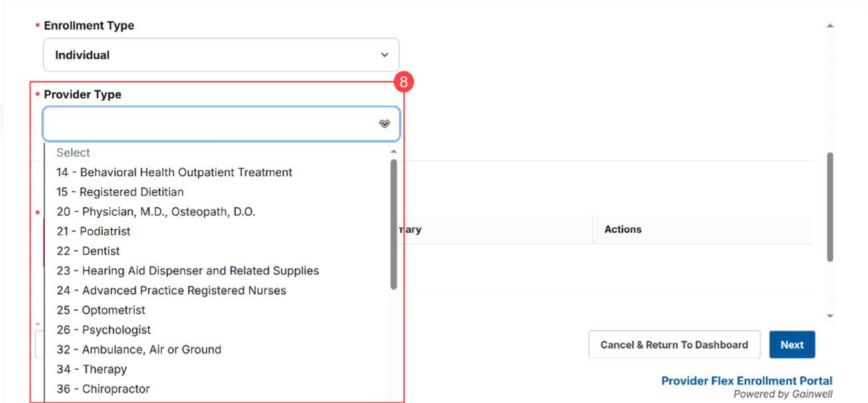The image size is (868, 403).
Task: Click the chevron in Provider Type box
Action: click(x=385, y=123)
